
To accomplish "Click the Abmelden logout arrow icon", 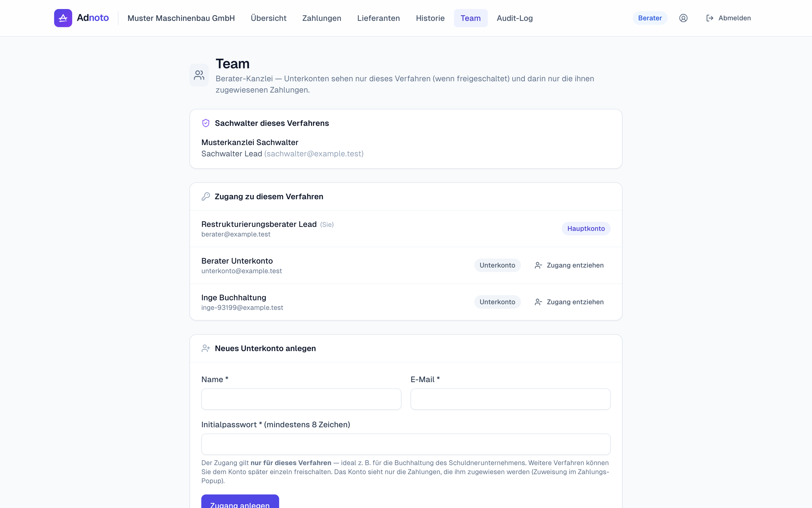I will coord(710,18).
